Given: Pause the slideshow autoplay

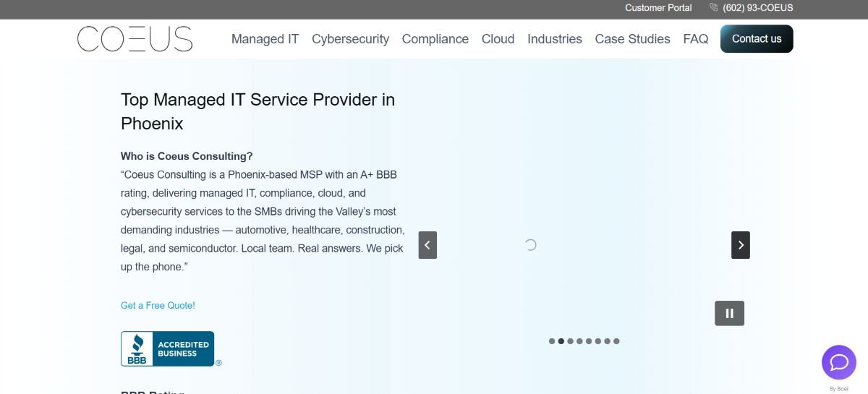Looking at the screenshot, I should [x=729, y=313].
